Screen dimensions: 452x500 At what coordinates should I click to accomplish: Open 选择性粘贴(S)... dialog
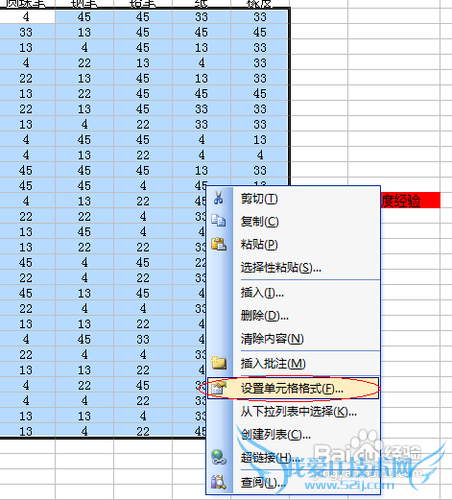tap(293, 267)
